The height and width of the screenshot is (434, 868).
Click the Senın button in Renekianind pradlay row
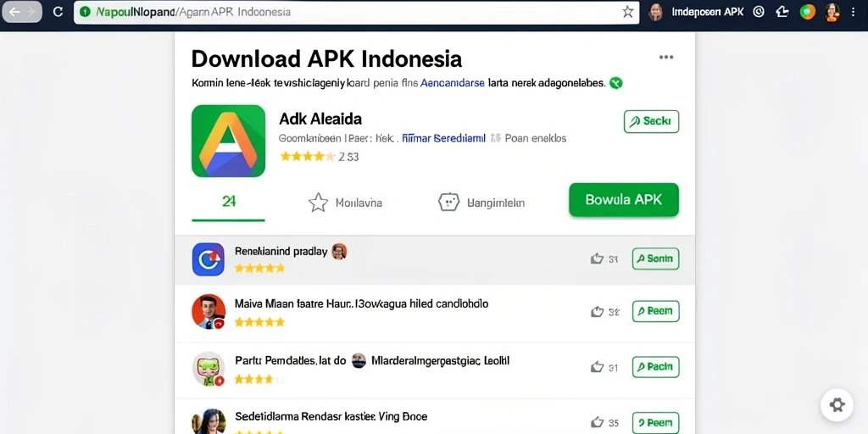coord(655,259)
